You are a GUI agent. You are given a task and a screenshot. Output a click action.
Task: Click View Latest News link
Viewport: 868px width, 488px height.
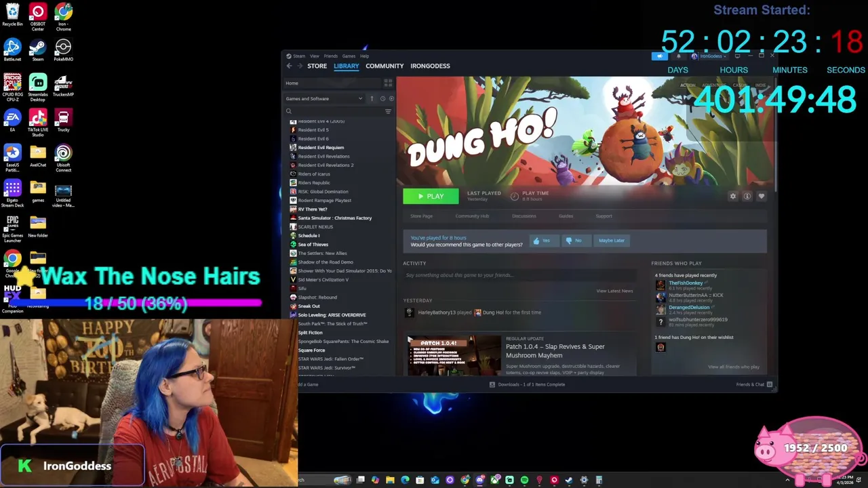[614, 291]
